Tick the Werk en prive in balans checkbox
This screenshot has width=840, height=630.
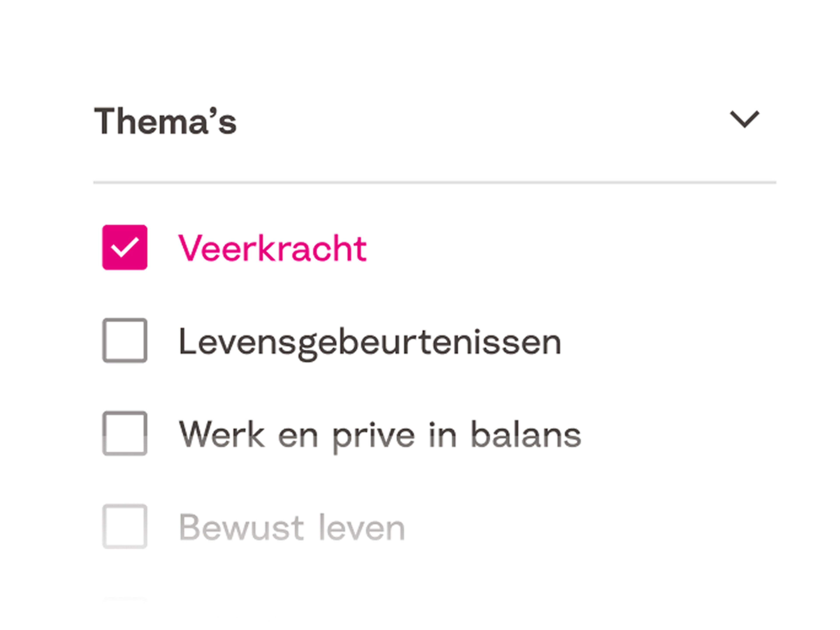coord(124,433)
